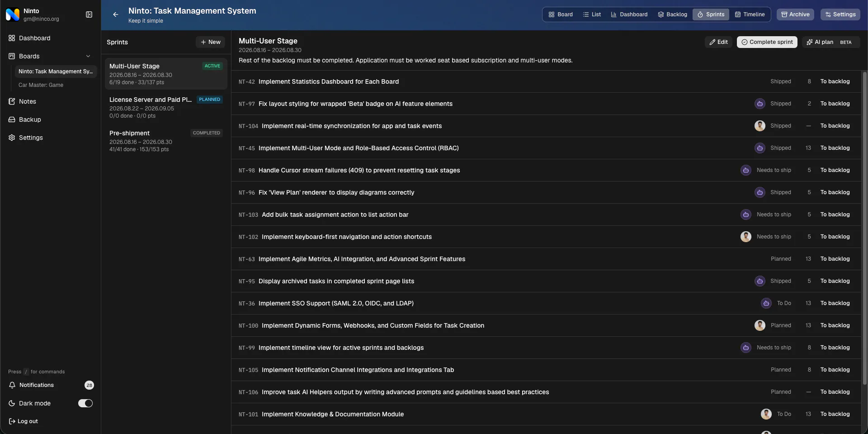Screen dimensions: 868x434
Task: Switch to the Backlog view tab
Action: click(673, 14)
